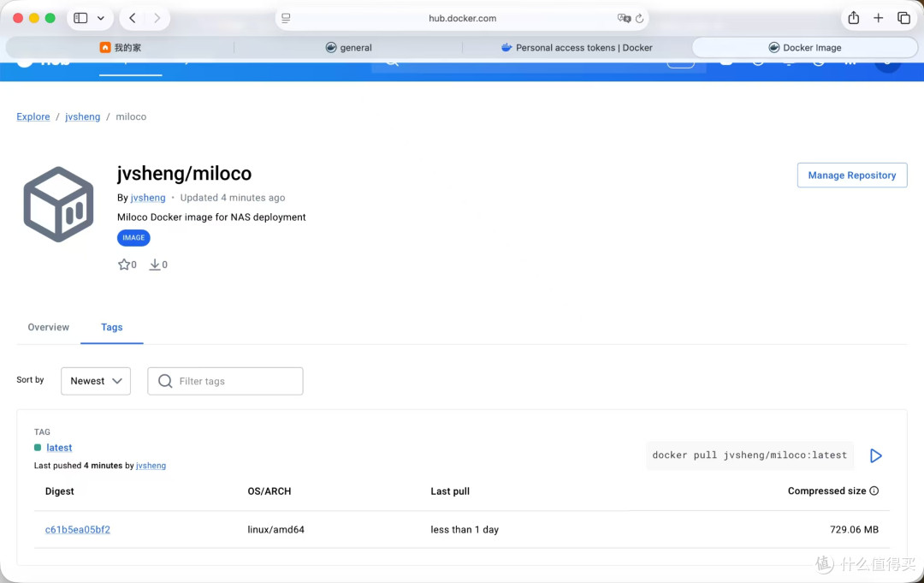Click the Manage Repository button
924x583 pixels.
tap(852, 175)
